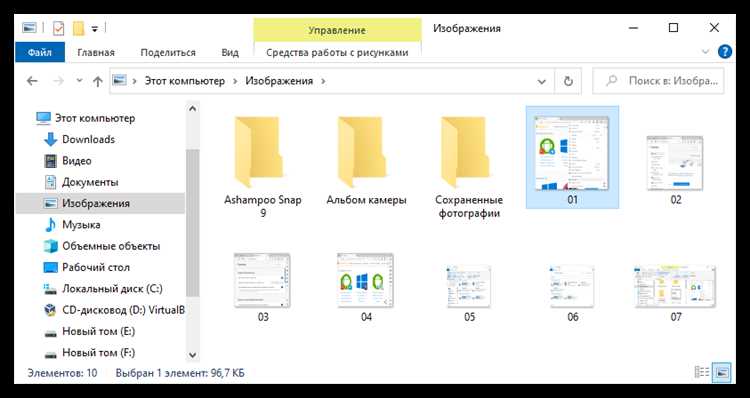Open Локальный диск (C:) in navigation pane
Viewport: 750px width, 398px height.
point(112,289)
